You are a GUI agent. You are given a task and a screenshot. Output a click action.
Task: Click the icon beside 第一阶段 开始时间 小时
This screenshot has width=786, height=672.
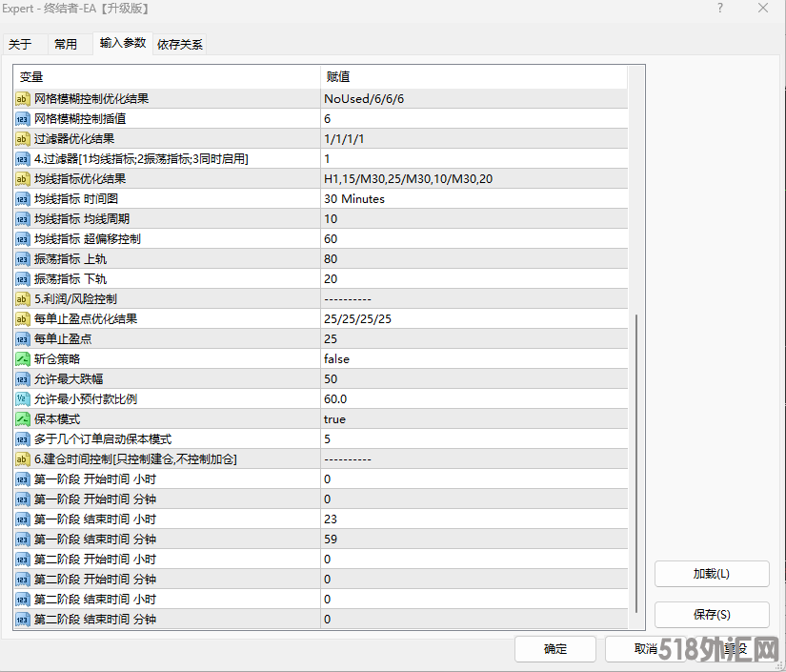pyautogui.click(x=23, y=479)
